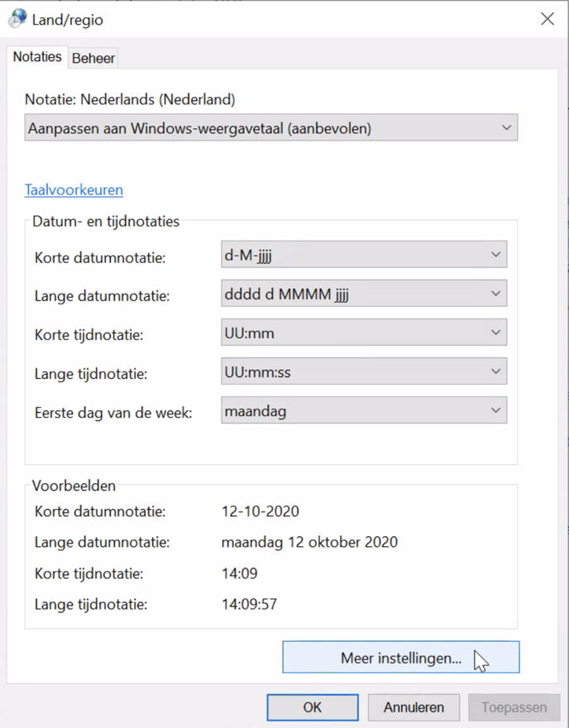Expand the Notatie language format dropdown
The width and height of the screenshot is (569, 728).
coord(271,128)
